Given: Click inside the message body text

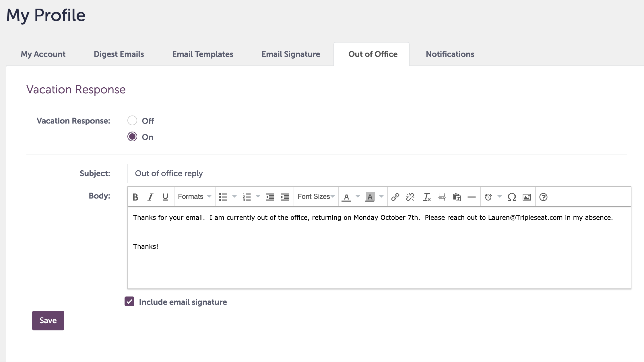Looking at the screenshot, I should 373,217.
